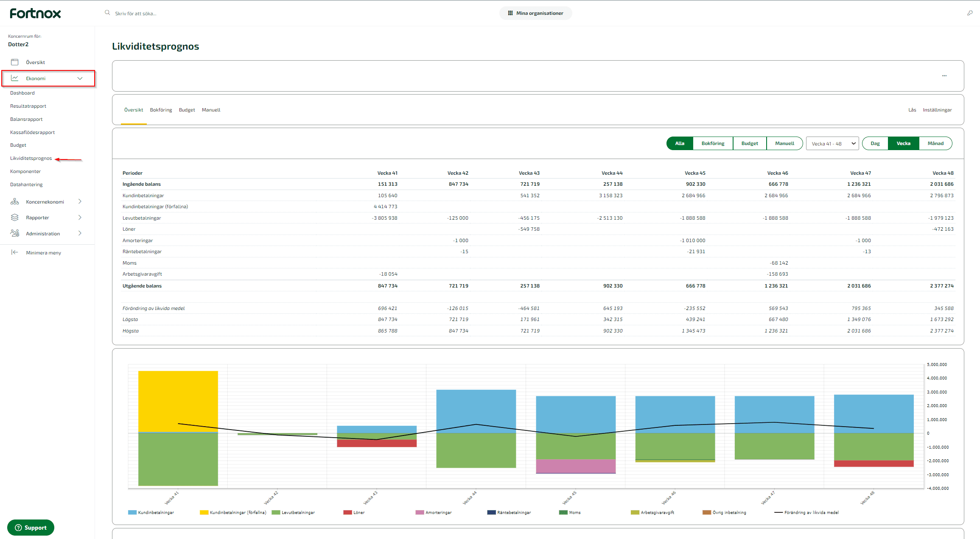Click the search magnifier icon

tap(107, 13)
